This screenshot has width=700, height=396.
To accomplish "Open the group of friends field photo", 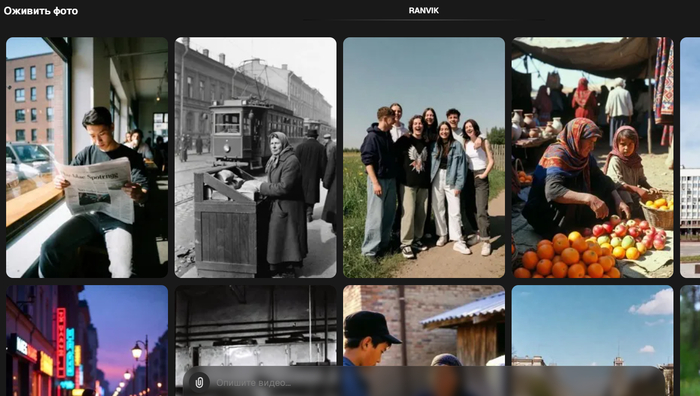I will click(424, 158).
